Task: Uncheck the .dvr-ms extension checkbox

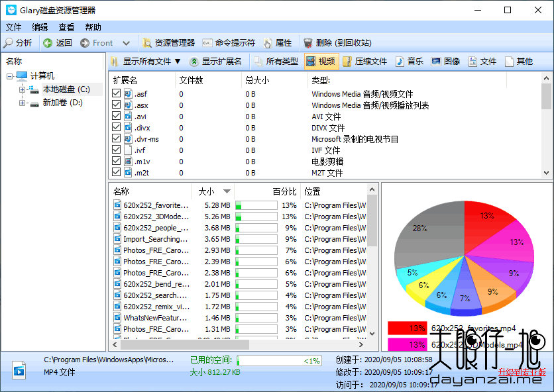Action: (x=116, y=138)
